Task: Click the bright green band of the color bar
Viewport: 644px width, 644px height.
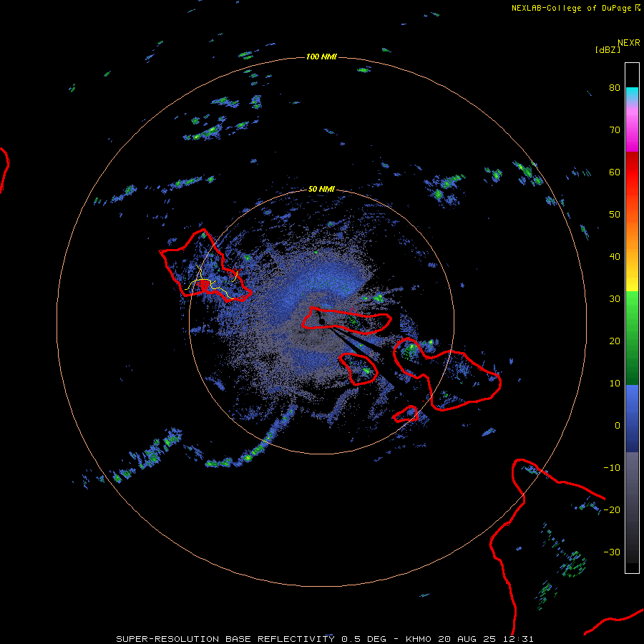Action: tap(632, 304)
